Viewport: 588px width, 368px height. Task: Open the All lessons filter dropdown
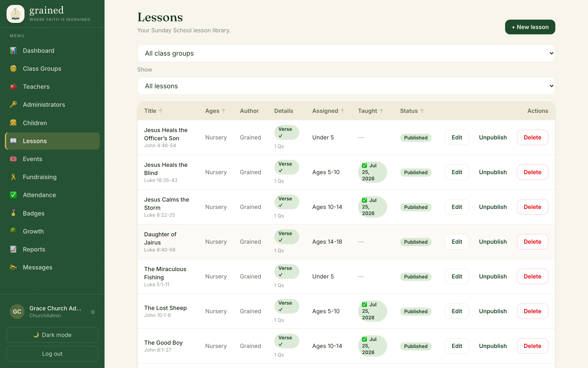tap(346, 86)
